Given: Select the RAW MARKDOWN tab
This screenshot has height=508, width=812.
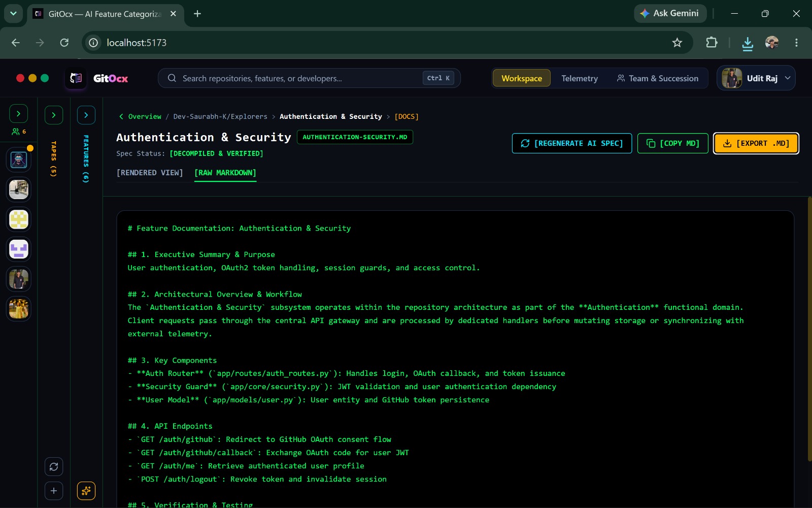Looking at the screenshot, I should pyautogui.click(x=225, y=173).
